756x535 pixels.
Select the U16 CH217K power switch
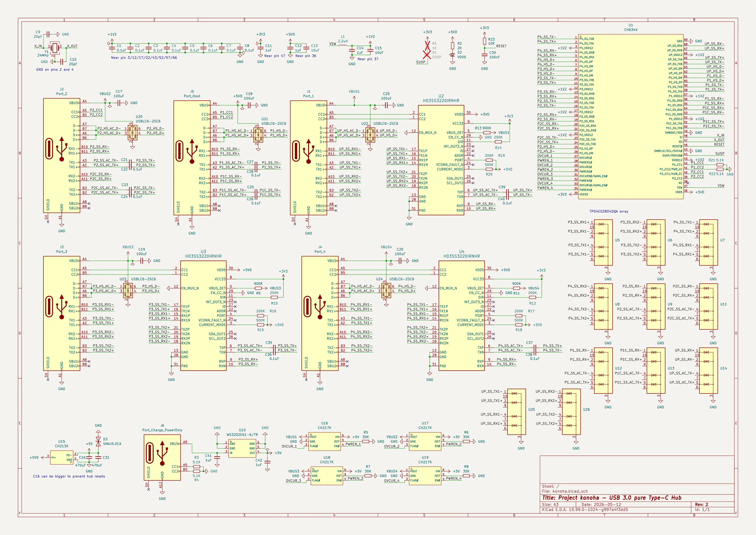324,442
